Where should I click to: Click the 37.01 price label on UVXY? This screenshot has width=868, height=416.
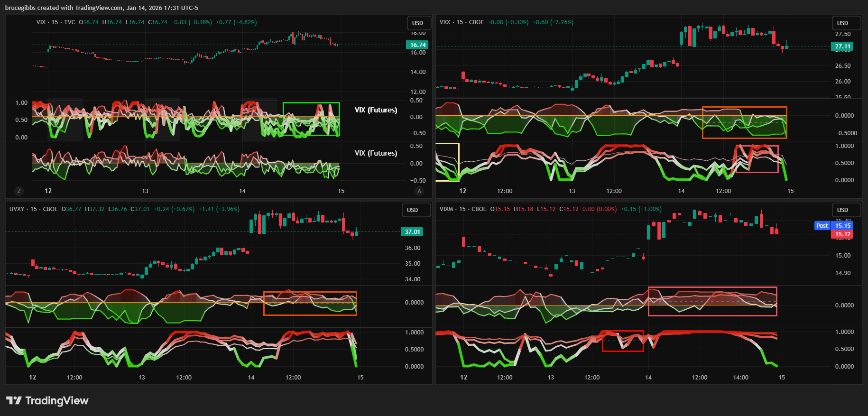pyautogui.click(x=412, y=232)
